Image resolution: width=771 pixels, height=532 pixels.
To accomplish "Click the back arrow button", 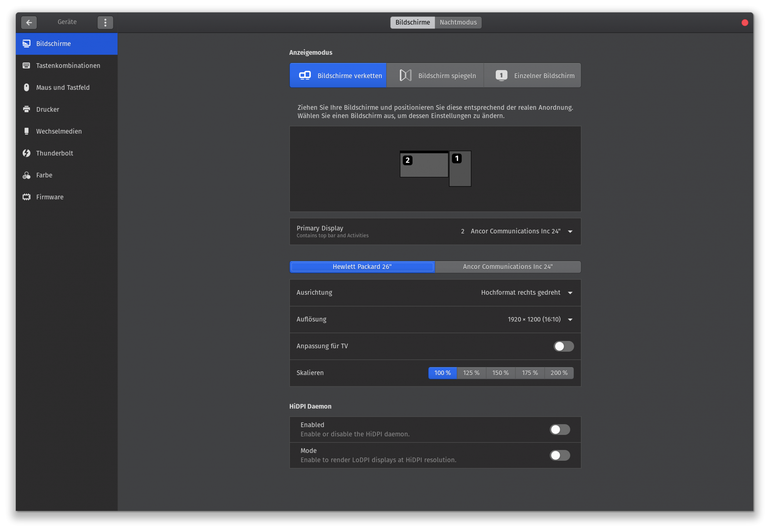I will pyautogui.click(x=29, y=22).
